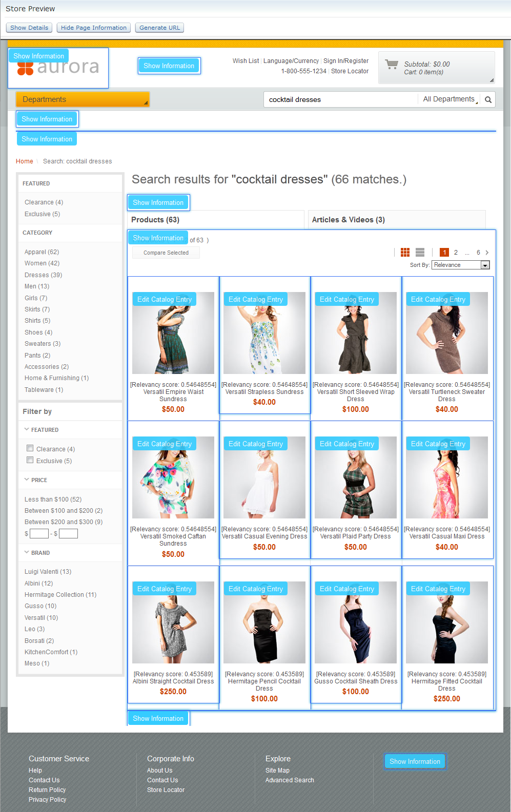Click the search magnifier icon
The image size is (511, 812).
[x=488, y=100]
